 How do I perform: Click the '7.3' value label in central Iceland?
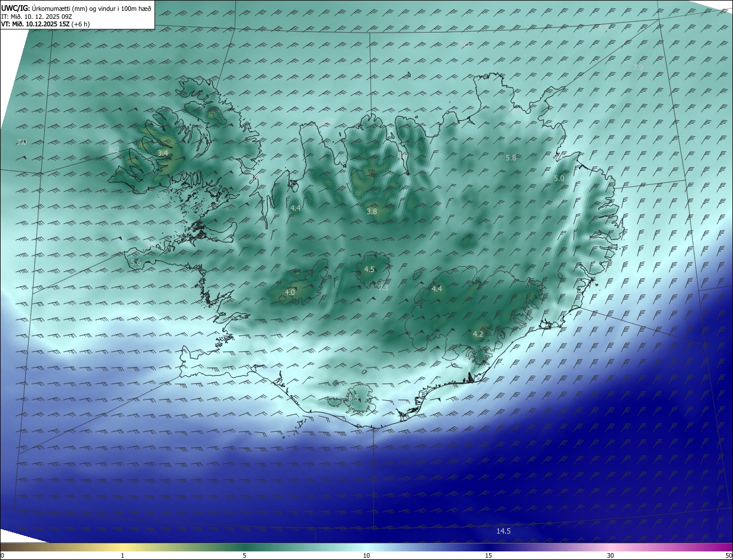[x=383, y=287]
